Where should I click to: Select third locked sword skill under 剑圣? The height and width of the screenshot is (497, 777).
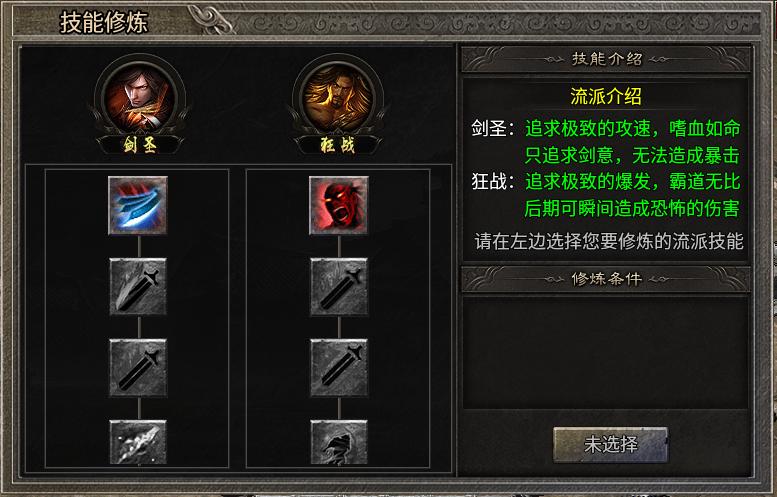click(x=138, y=368)
